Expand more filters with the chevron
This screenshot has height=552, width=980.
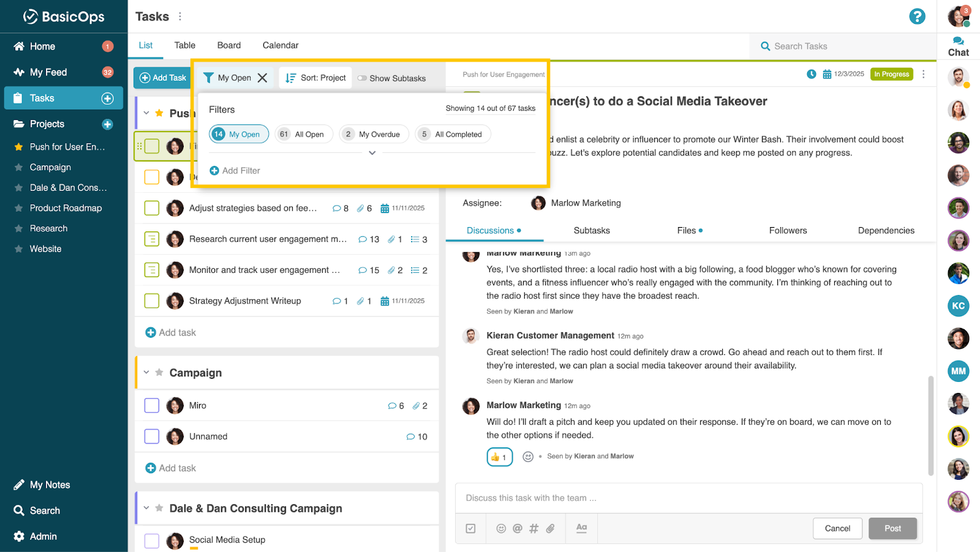click(x=372, y=153)
